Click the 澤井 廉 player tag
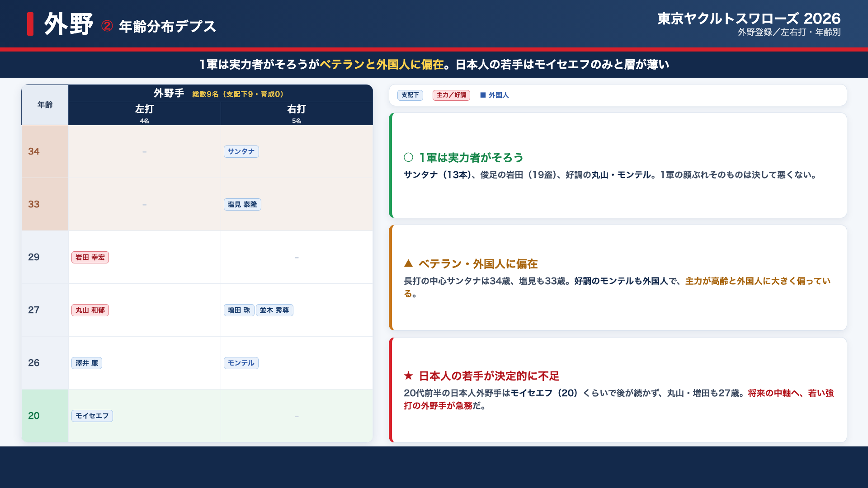The height and width of the screenshot is (488, 868). [x=87, y=363]
